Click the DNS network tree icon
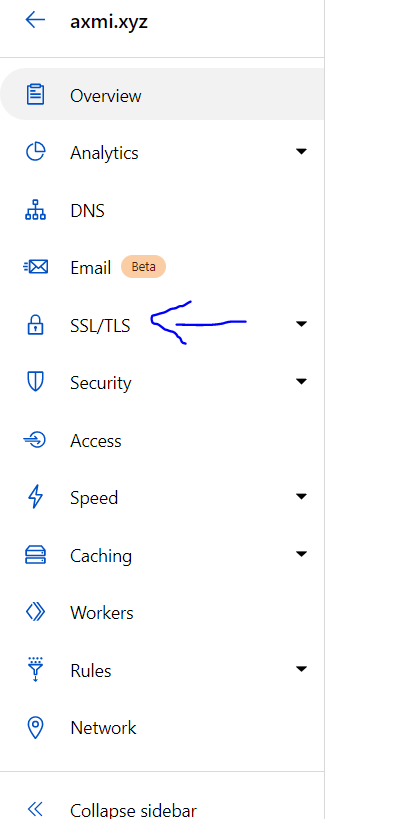This screenshot has height=819, width=411. [35, 210]
